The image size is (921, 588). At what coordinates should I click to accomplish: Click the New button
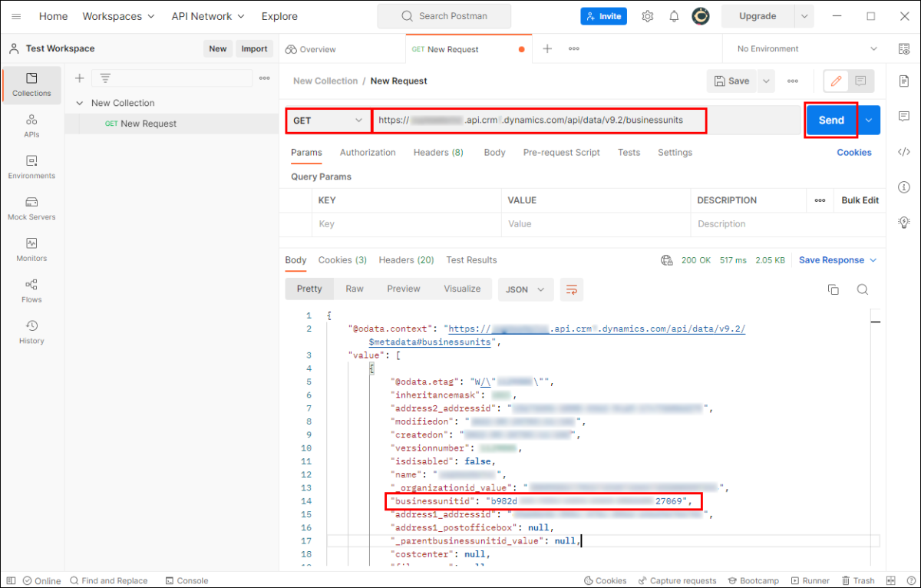tap(218, 48)
